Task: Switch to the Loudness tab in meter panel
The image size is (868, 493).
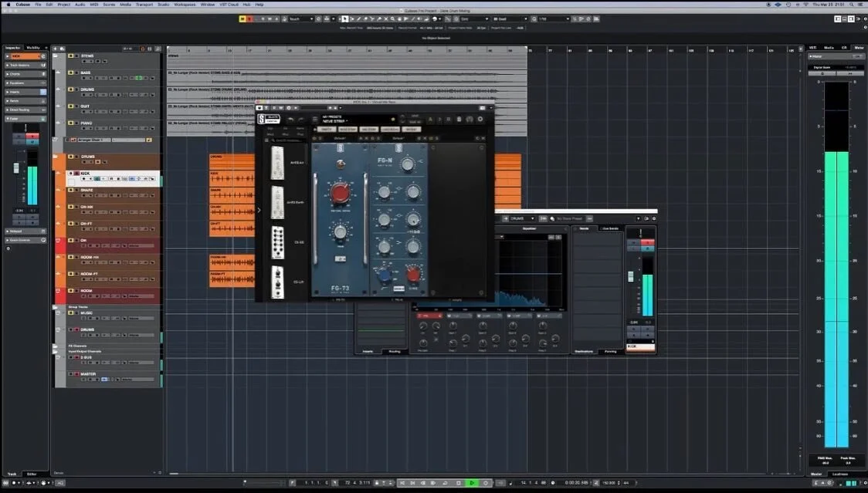Action: coord(839,474)
